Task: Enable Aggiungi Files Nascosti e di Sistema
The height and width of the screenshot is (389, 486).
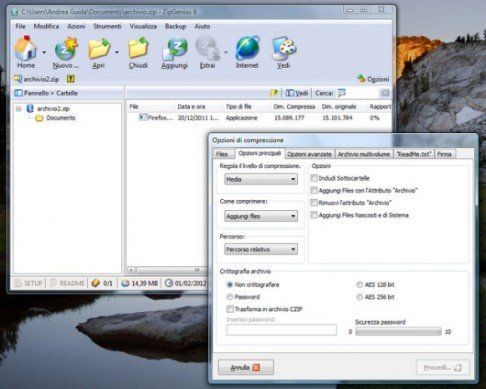Action: click(314, 215)
